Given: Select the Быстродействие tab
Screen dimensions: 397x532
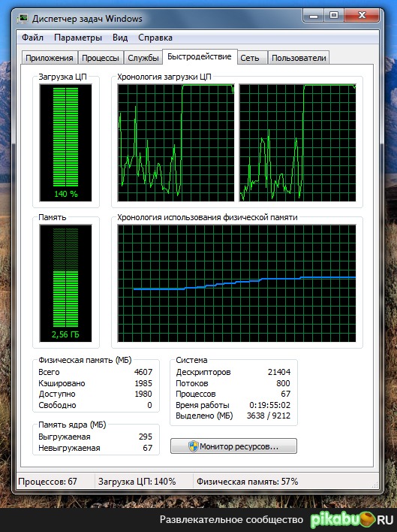Looking at the screenshot, I should click(200, 56).
